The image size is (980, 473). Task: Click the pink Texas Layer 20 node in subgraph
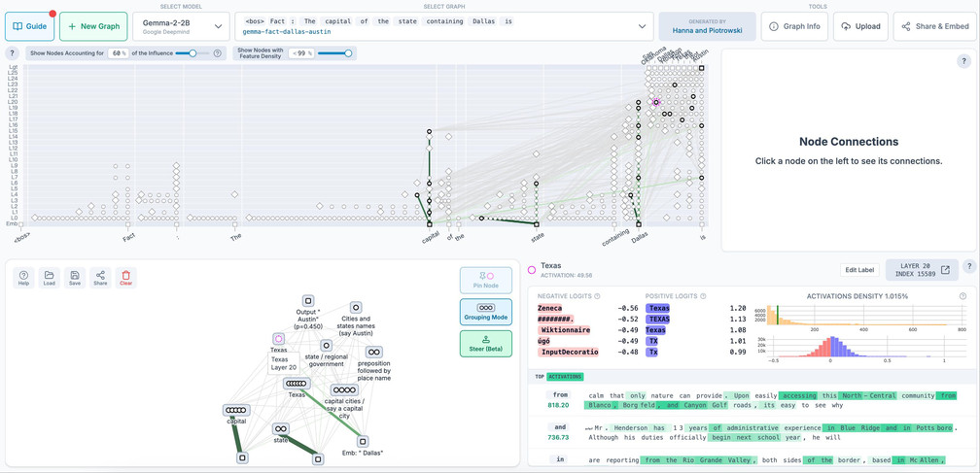tap(279, 338)
